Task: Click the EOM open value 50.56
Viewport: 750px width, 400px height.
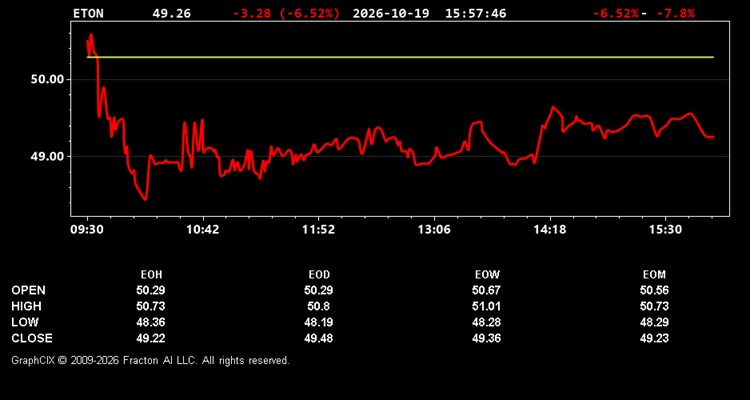Action: (x=654, y=290)
